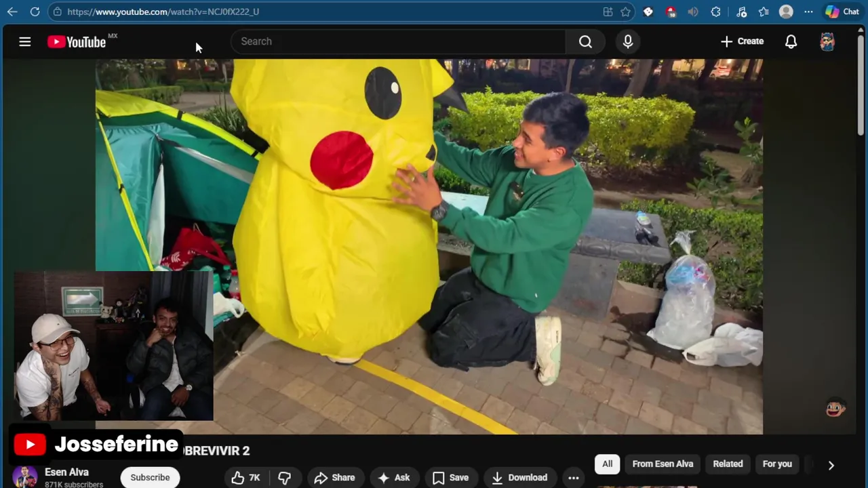The height and width of the screenshot is (488, 868).
Task: Subscribe to Esen Alva channel
Action: click(x=150, y=477)
